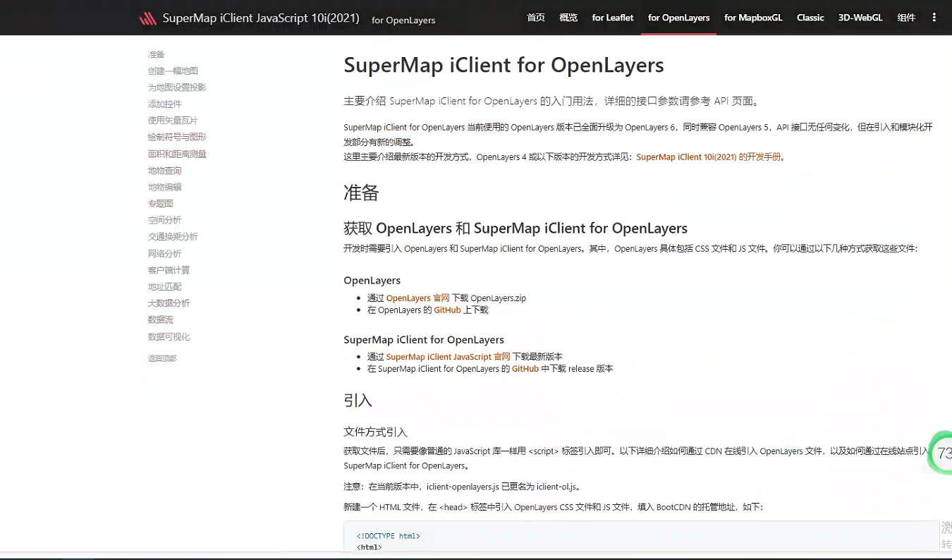Click the note about iclient-ol.js renaming
Screen dimensions: 952x560
pos(463,487)
